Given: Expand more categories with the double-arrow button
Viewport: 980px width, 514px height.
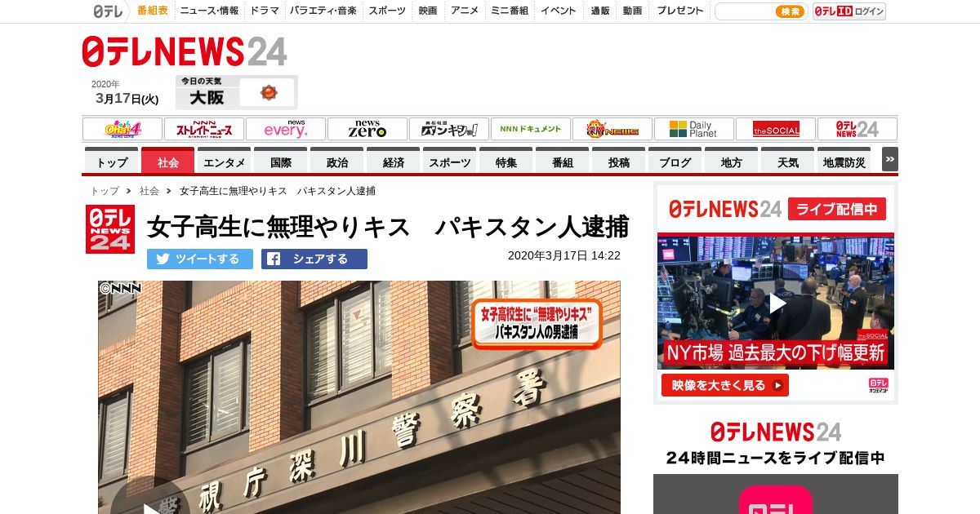Looking at the screenshot, I should 889,159.
